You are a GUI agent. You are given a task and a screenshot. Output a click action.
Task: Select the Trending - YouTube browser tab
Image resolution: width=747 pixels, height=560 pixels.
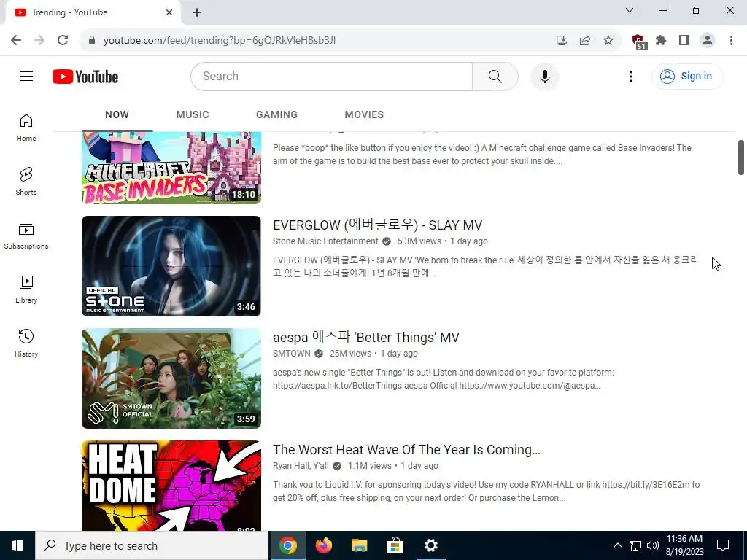(93, 12)
